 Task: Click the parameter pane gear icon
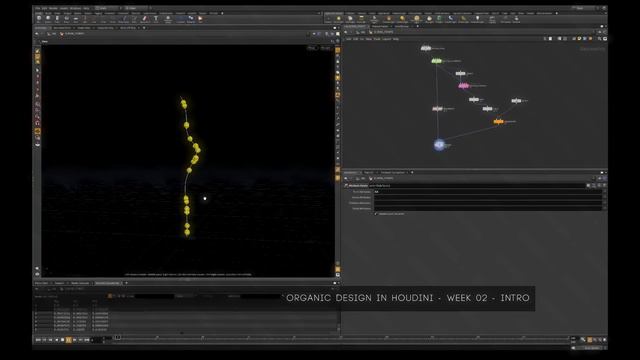coord(588,185)
